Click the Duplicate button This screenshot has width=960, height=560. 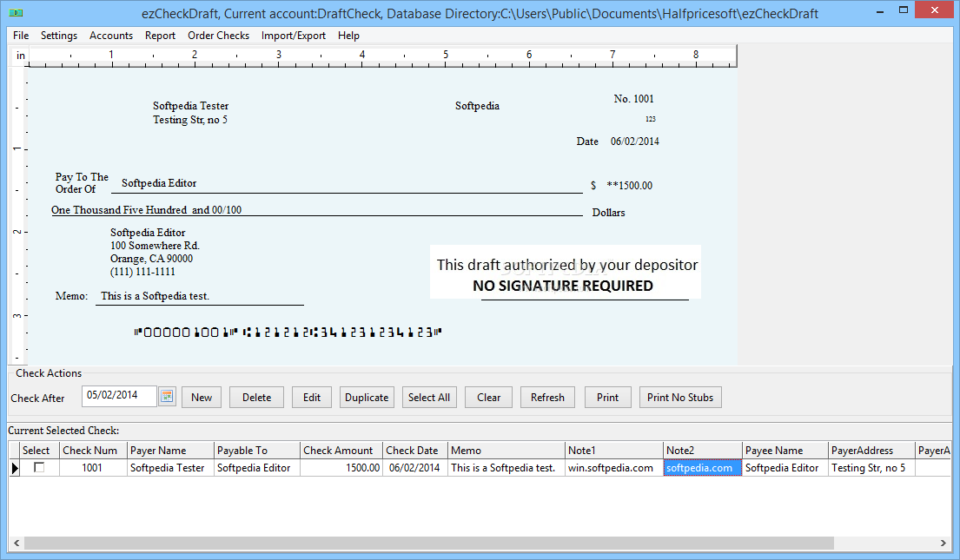(367, 397)
